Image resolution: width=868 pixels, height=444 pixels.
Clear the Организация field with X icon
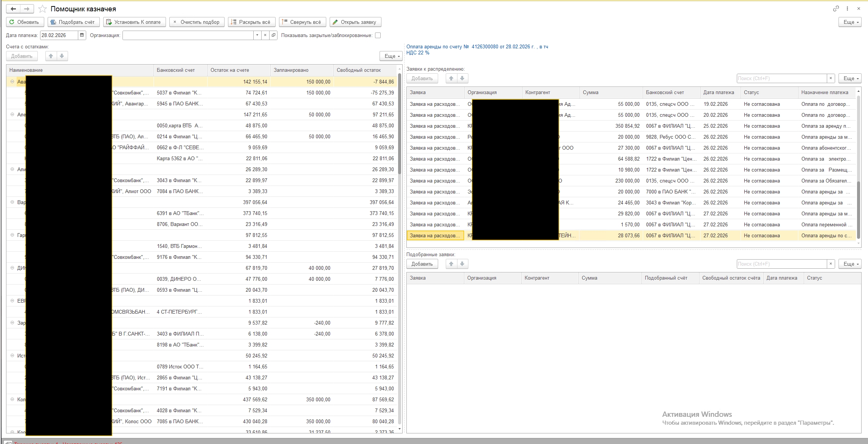(265, 35)
